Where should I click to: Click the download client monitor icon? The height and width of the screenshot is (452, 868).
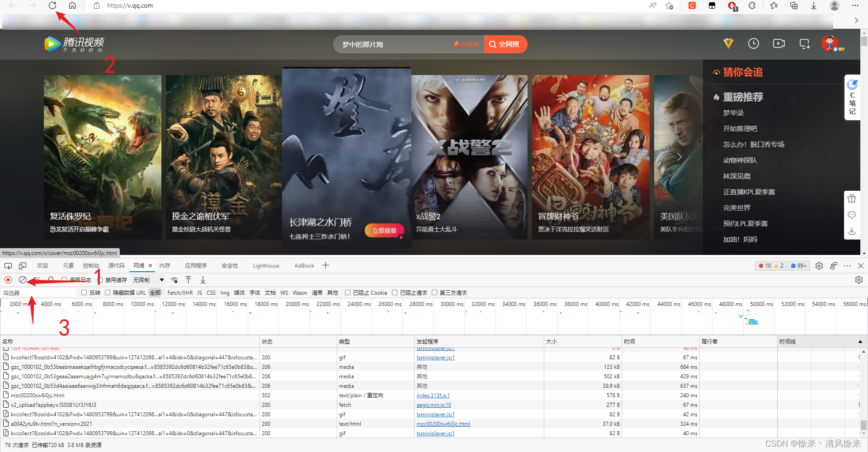point(804,43)
